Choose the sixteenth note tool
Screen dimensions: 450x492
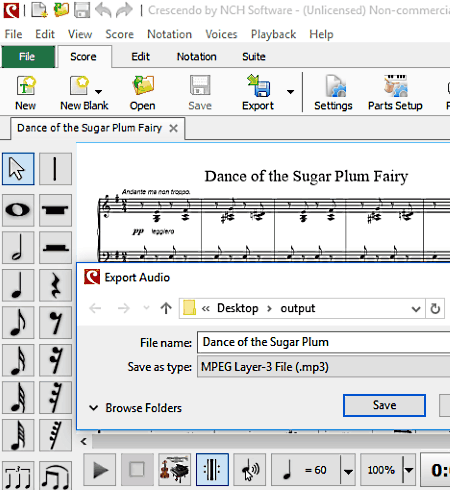[18, 360]
